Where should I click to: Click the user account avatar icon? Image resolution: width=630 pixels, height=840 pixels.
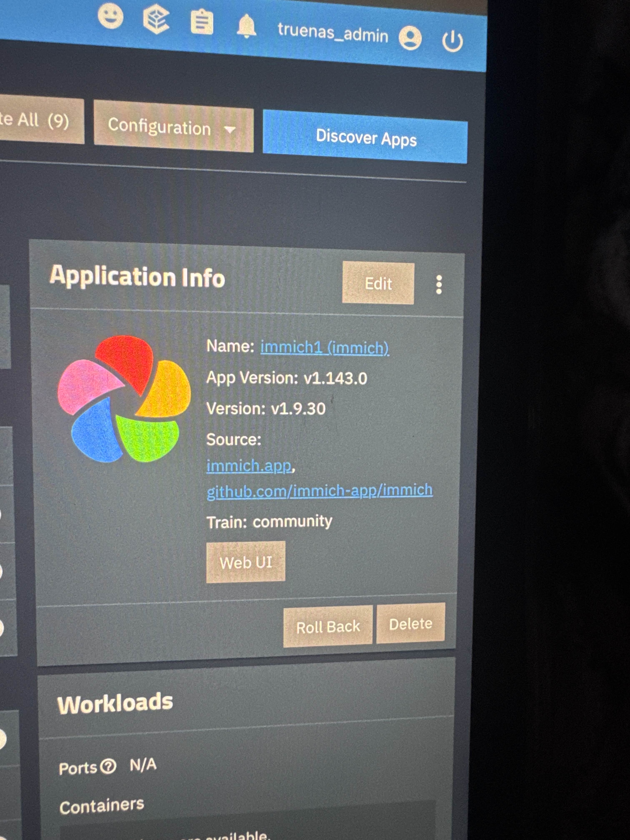point(410,38)
